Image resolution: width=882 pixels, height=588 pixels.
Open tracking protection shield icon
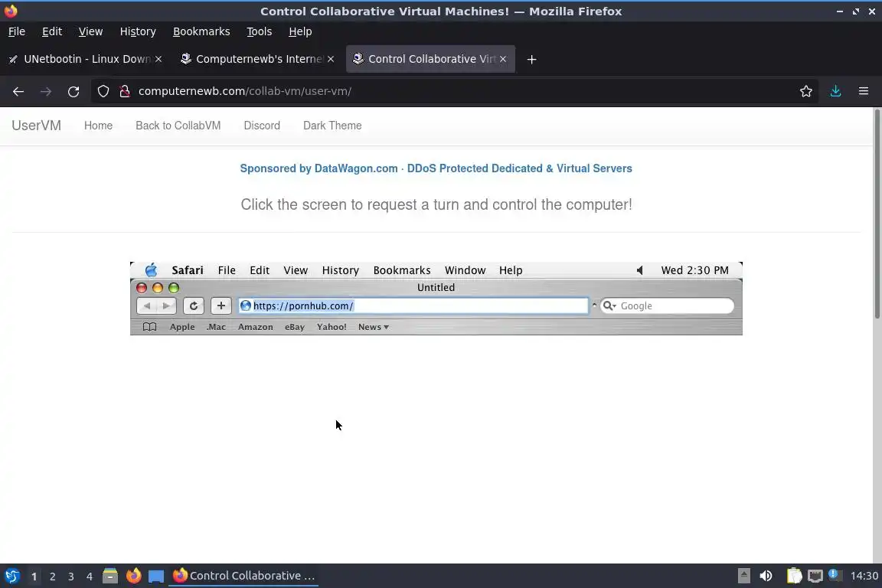(103, 91)
